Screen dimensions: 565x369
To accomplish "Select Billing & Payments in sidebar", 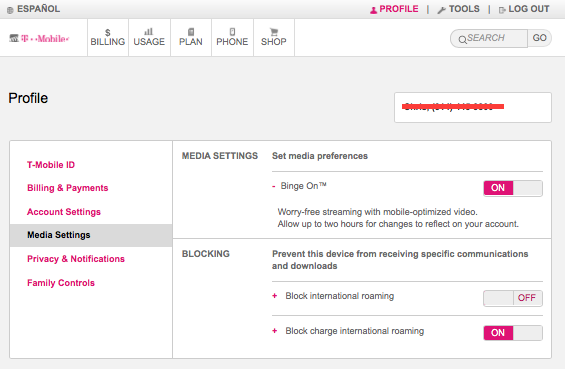I will point(68,188).
